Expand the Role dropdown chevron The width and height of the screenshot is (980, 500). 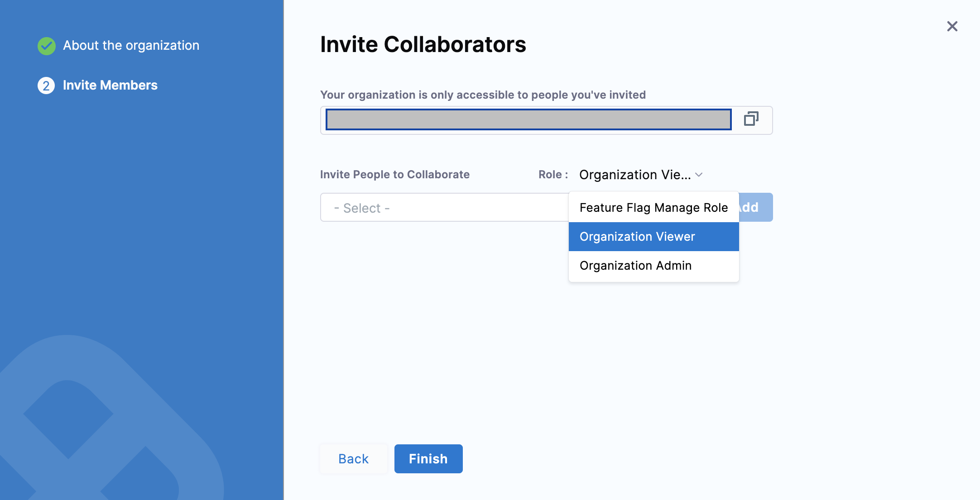click(x=699, y=175)
